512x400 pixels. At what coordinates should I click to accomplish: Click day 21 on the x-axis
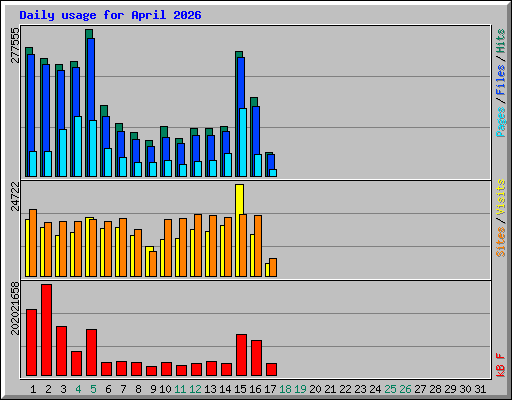[330, 389]
